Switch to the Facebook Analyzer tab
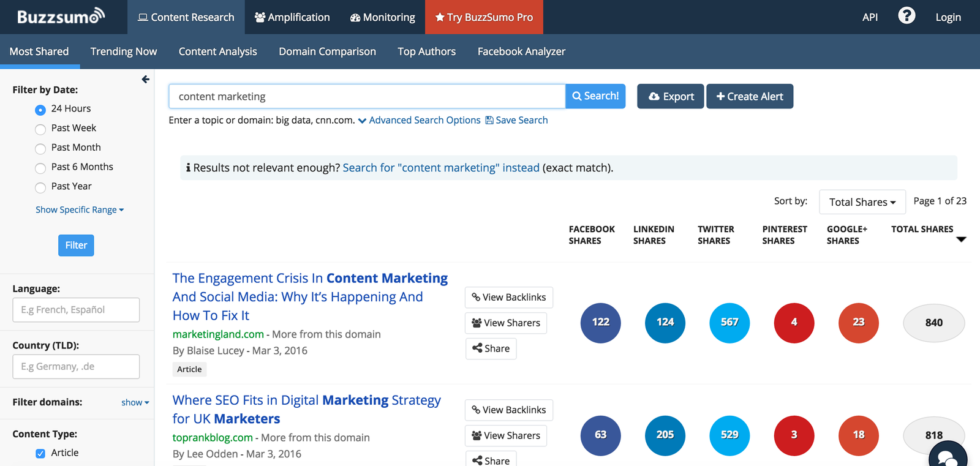 click(521, 51)
